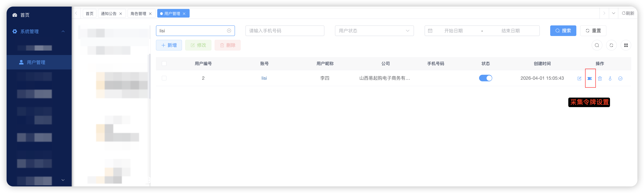644x193 pixels.
Task: Toggle search visibility with the round magnifier icon
Action: click(x=597, y=45)
